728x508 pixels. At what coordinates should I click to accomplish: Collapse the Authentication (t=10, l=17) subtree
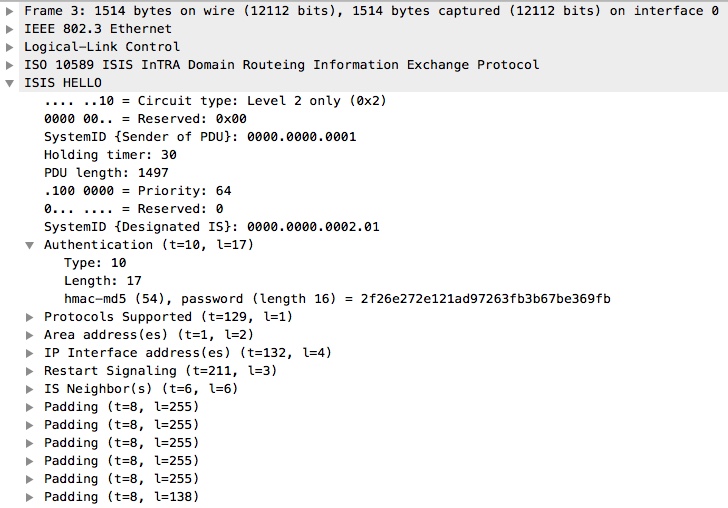click(30, 245)
